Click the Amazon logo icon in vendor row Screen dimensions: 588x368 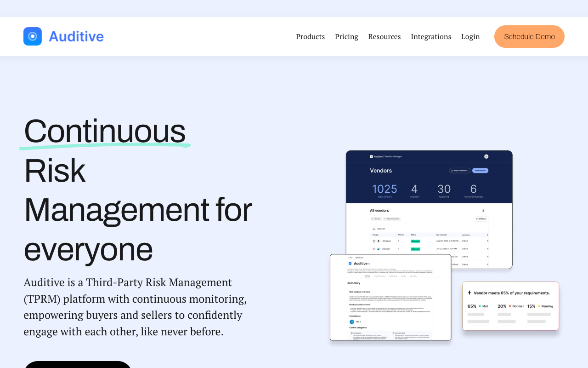pyautogui.click(x=379, y=241)
